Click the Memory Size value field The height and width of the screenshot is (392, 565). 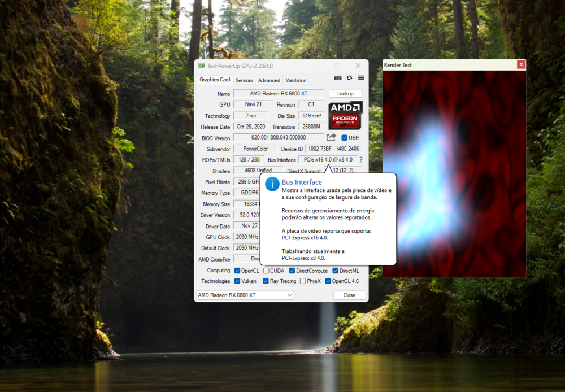[x=247, y=204]
